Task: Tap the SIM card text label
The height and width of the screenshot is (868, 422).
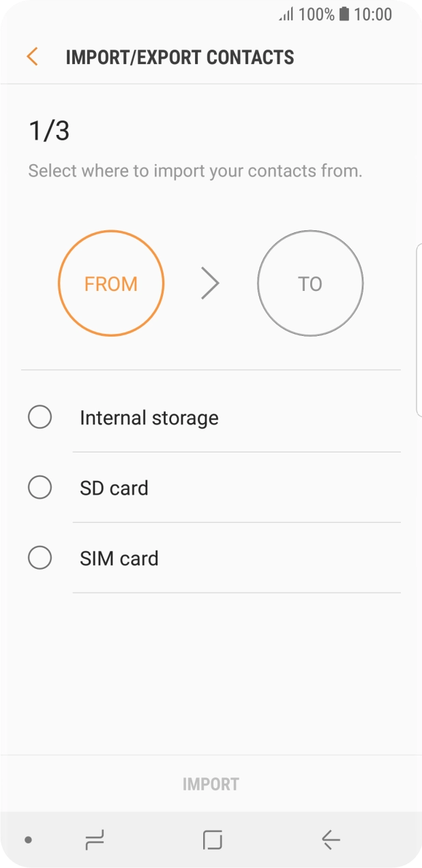Action: [119, 557]
